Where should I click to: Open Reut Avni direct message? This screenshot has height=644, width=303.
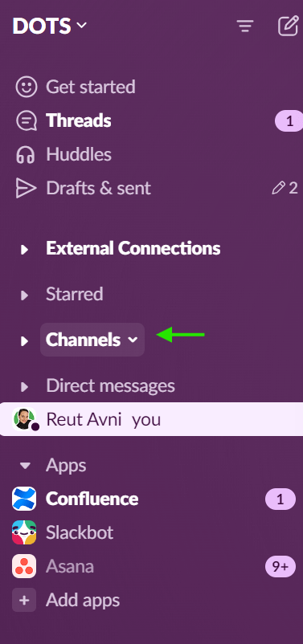pyautogui.click(x=151, y=419)
